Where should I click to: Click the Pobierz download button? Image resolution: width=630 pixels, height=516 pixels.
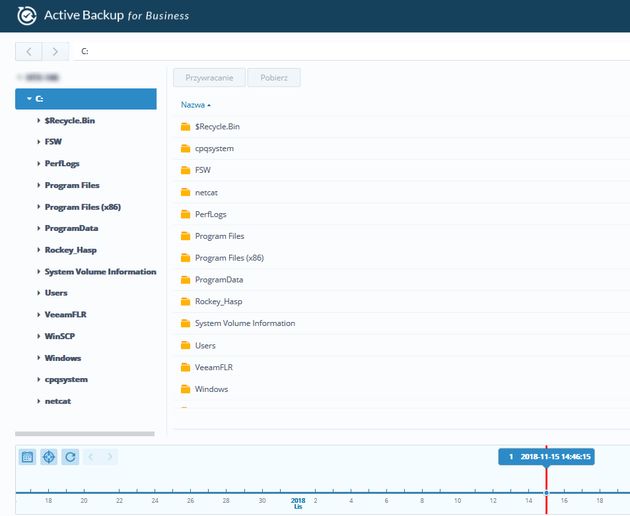tap(274, 78)
